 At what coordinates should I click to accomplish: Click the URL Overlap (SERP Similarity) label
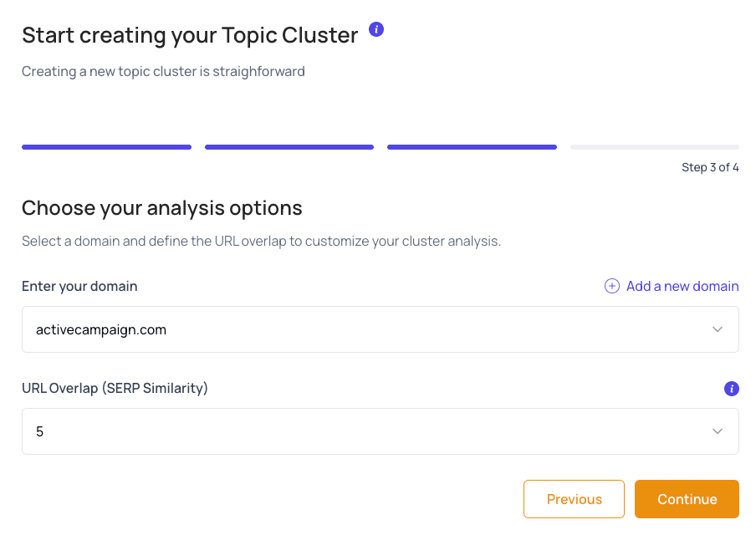point(115,388)
